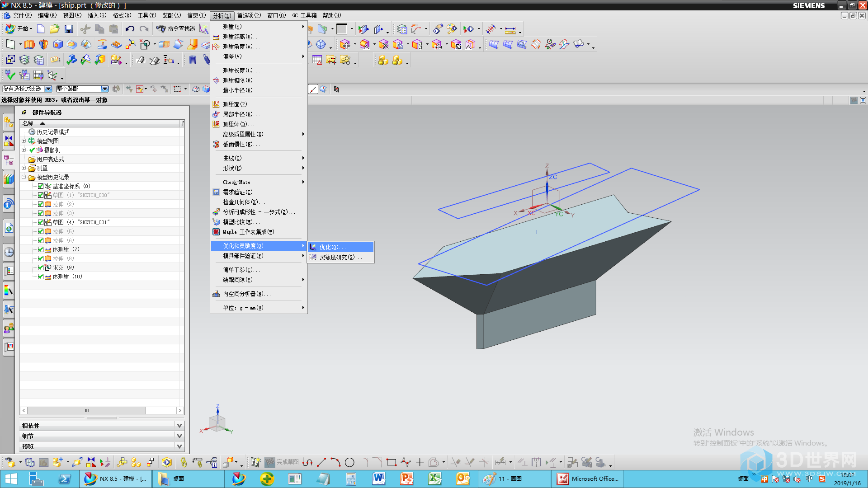Open the 单位: g - mm submenu
This screenshot has width=868, height=488.
pyautogui.click(x=259, y=308)
